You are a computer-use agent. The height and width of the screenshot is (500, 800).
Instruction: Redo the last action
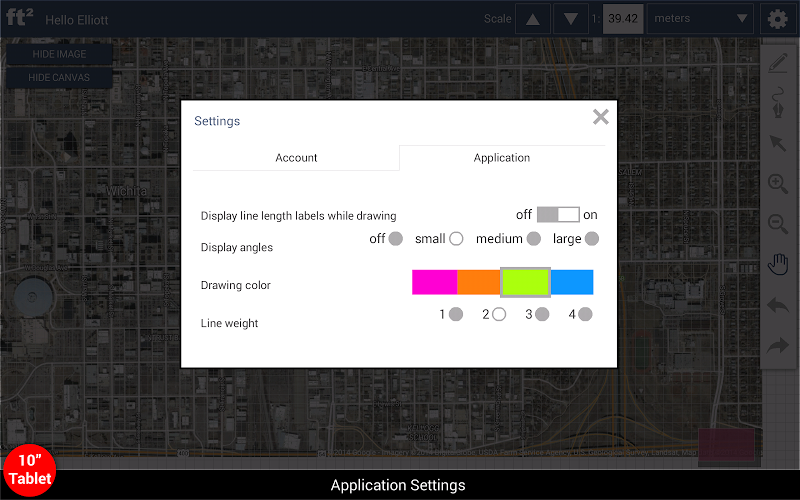click(777, 345)
